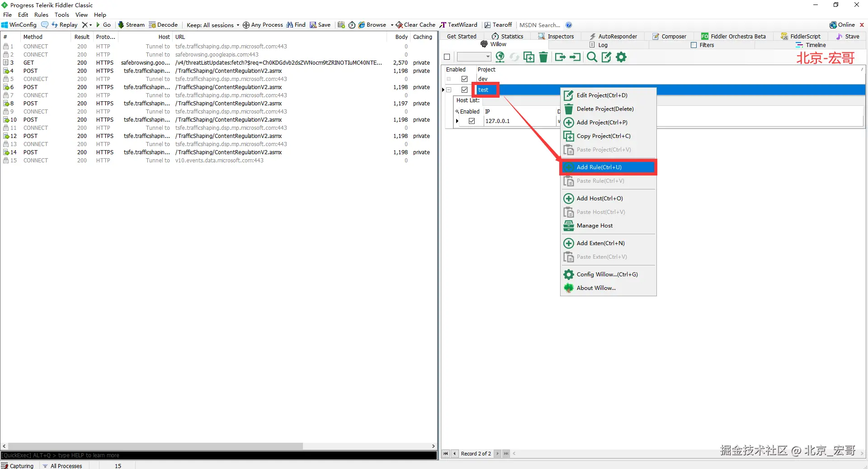Image resolution: width=868 pixels, height=469 pixels.
Task: Click the WinConfig toolbar button
Action: click(19, 25)
